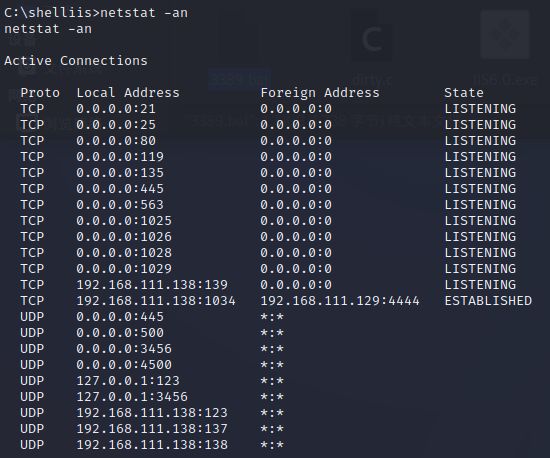Image resolution: width=550 pixels, height=458 pixels.
Task: Click UDP address 0.0.0.0:500
Action: 120,333
